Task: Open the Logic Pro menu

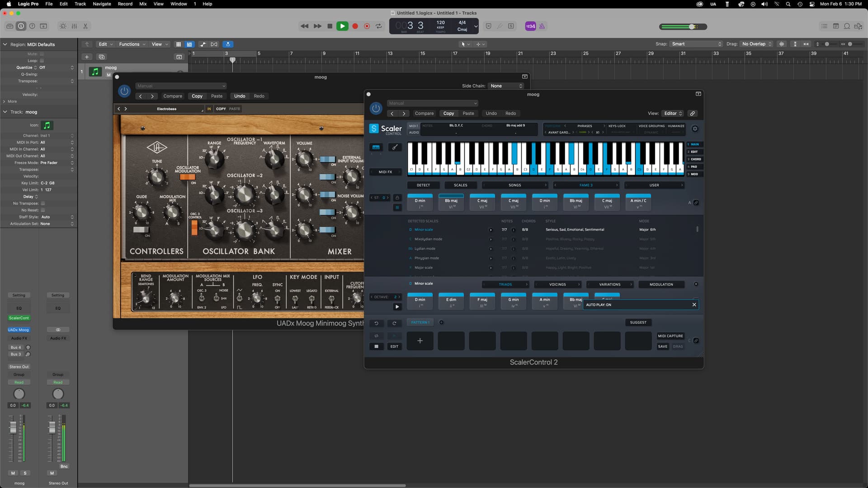Action: (28, 4)
